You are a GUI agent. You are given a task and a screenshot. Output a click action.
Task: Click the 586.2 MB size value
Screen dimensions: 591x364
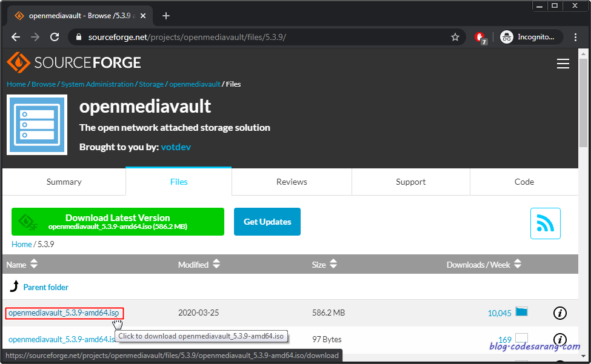[x=329, y=313]
